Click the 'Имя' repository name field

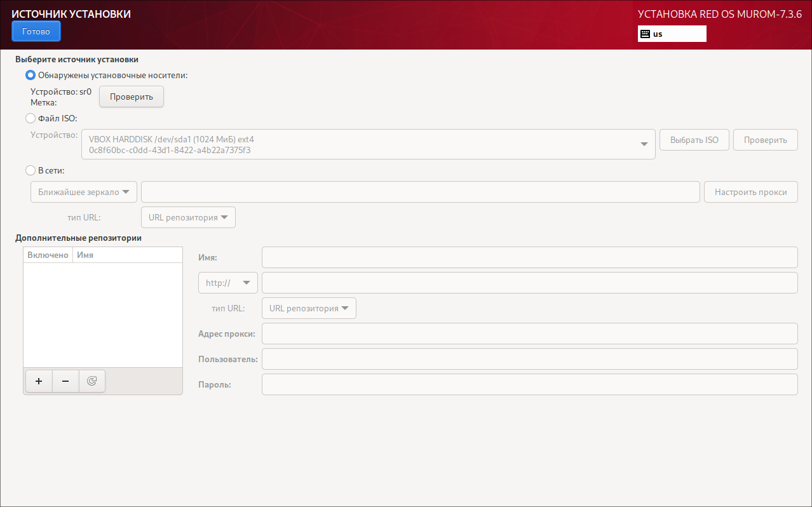pos(529,257)
